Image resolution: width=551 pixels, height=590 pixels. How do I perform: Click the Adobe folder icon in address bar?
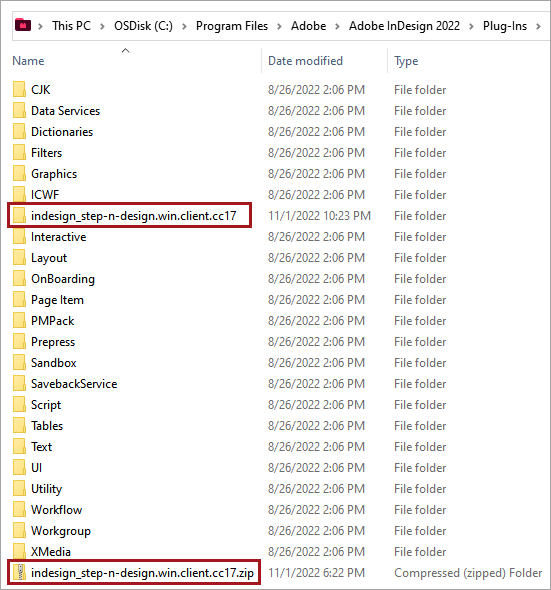pyautogui.click(x=23, y=26)
